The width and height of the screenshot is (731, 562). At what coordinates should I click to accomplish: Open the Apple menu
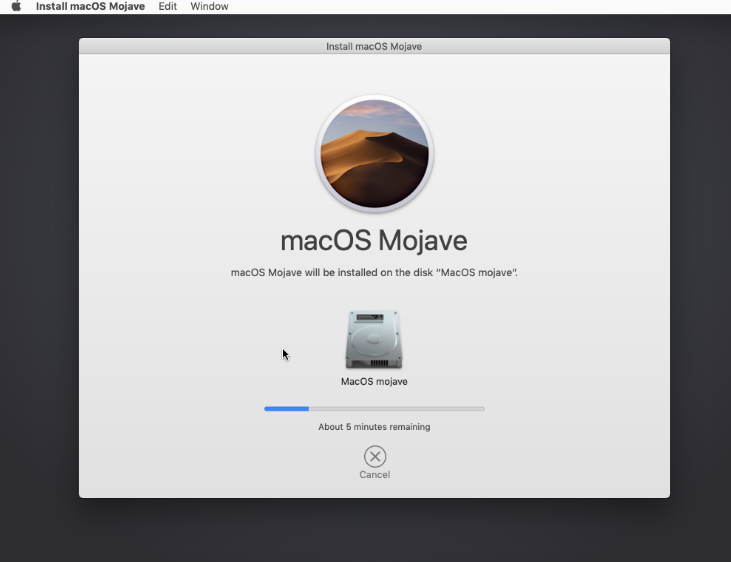pos(16,6)
